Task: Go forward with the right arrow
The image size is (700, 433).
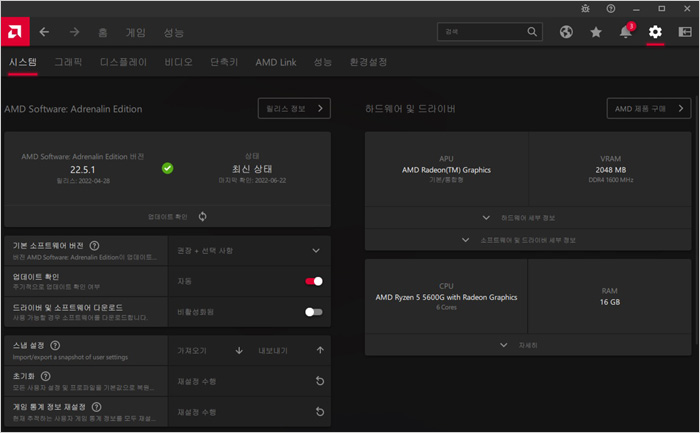Action: [75, 32]
